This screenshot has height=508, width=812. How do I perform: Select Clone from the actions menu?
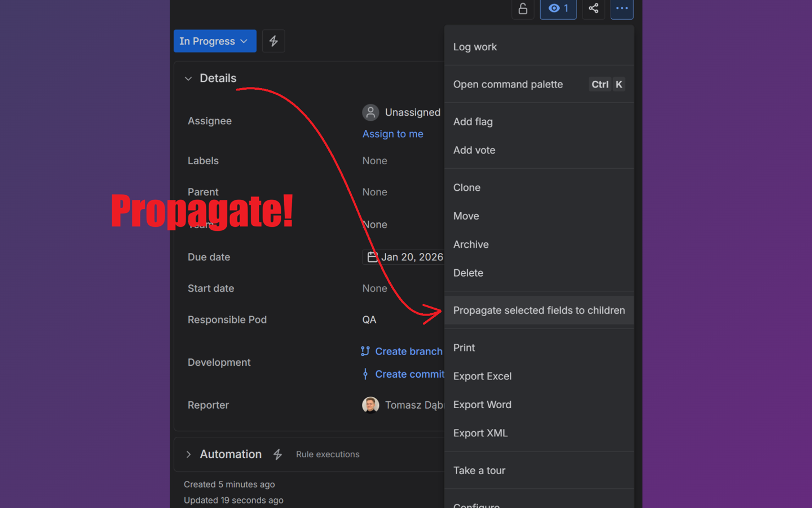click(x=539, y=187)
